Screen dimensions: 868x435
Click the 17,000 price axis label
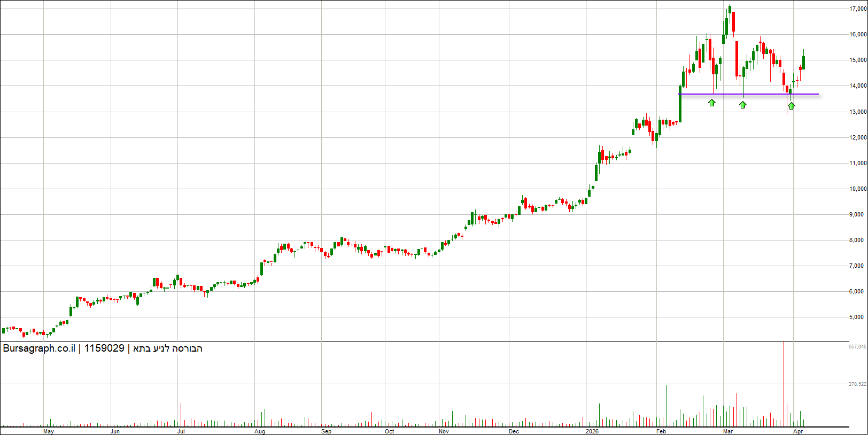click(858, 9)
